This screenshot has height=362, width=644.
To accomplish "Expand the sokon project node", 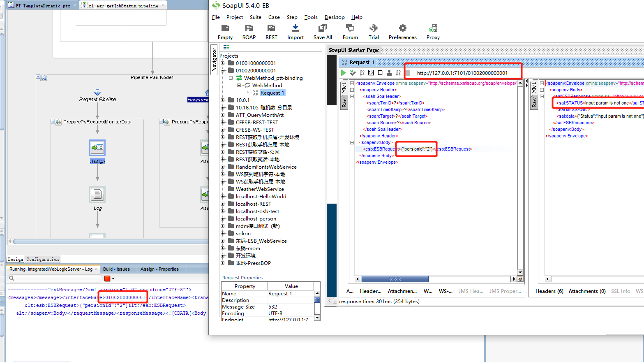I will (223, 233).
